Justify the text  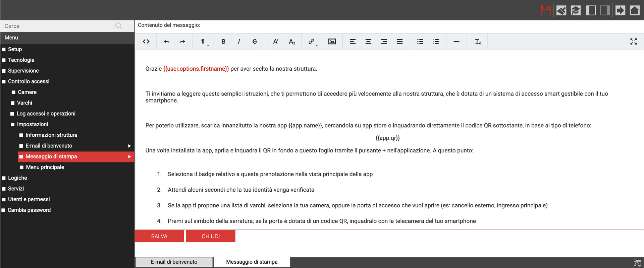[x=399, y=42]
